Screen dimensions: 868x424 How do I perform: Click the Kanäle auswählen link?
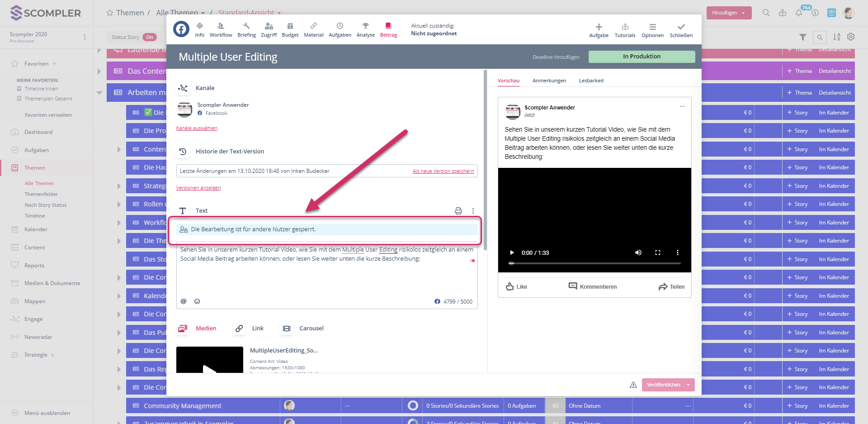(197, 128)
